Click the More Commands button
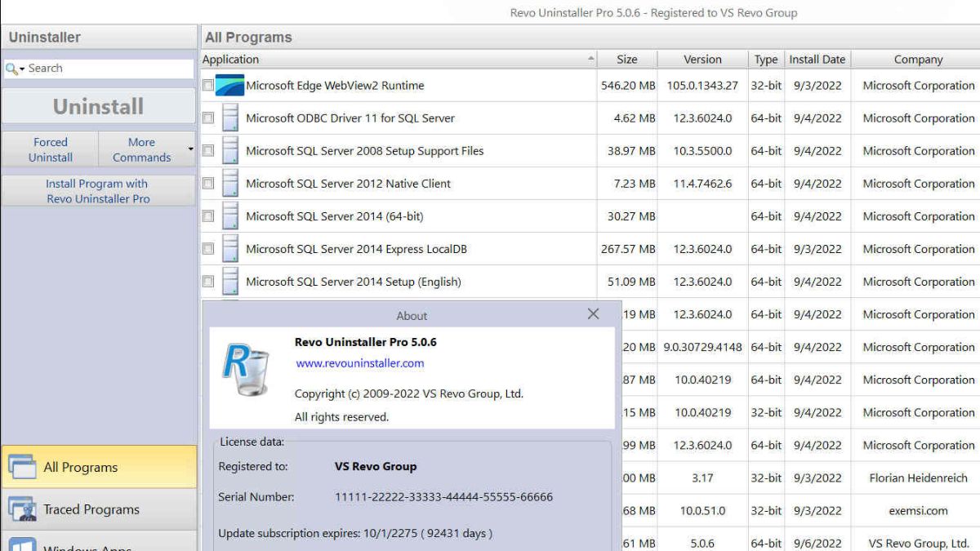 coord(142,149)
